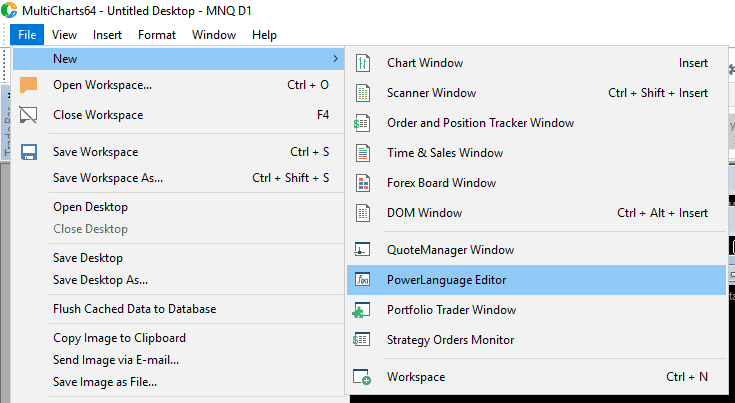
Task: Click the Strategy Orders Monitor icon
Action: pos(361,339)
